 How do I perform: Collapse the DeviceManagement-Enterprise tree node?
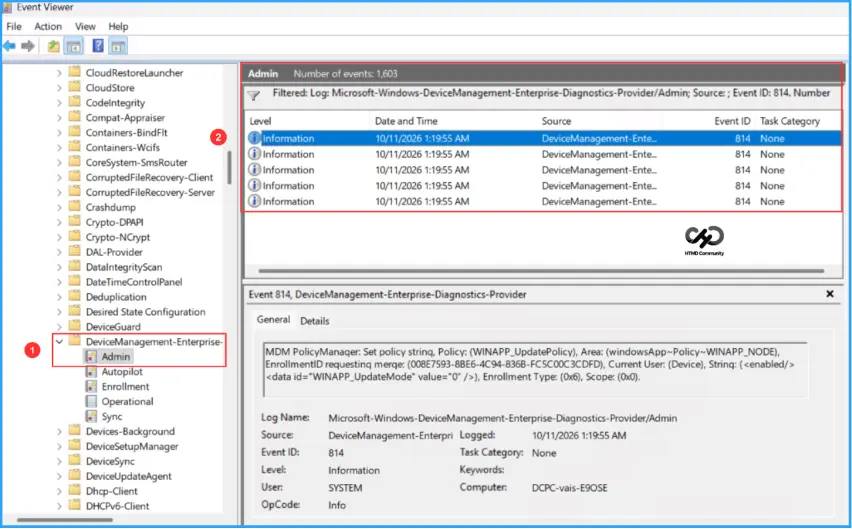point(59,342)
